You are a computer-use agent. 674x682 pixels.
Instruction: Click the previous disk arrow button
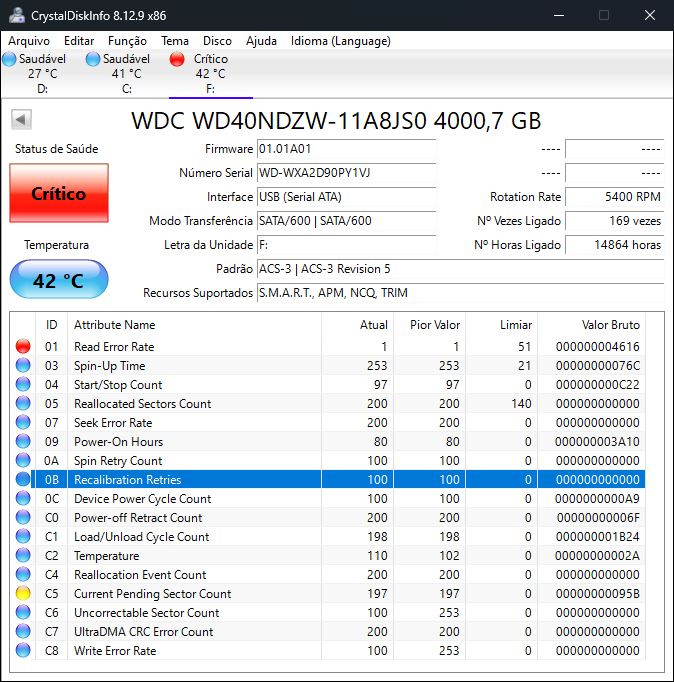(21, 120)
